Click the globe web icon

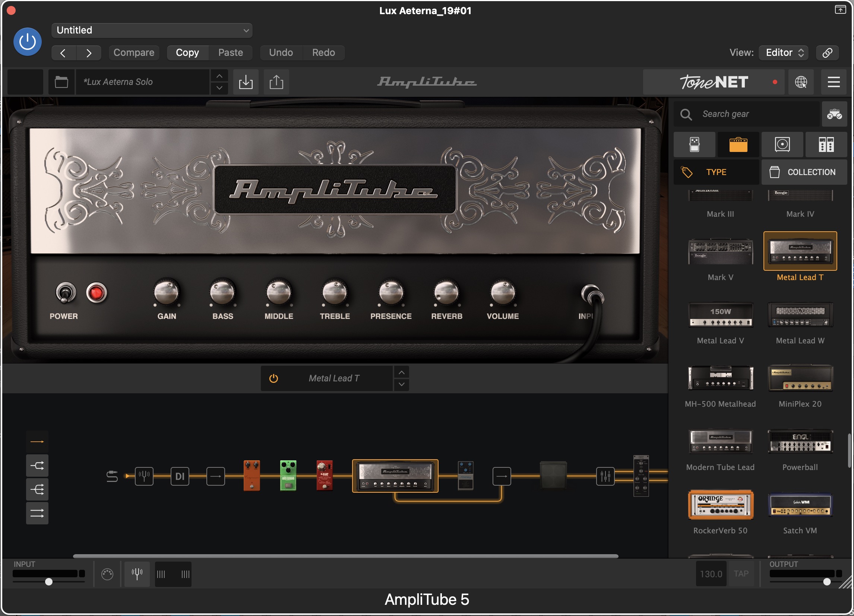click(801, 82)
